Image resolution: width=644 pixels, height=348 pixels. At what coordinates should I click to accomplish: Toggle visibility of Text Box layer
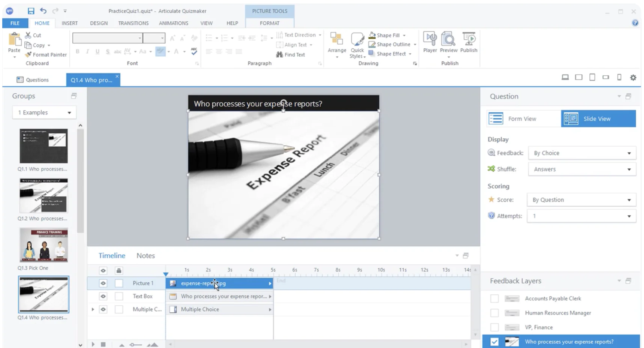(x=103, y=296)
